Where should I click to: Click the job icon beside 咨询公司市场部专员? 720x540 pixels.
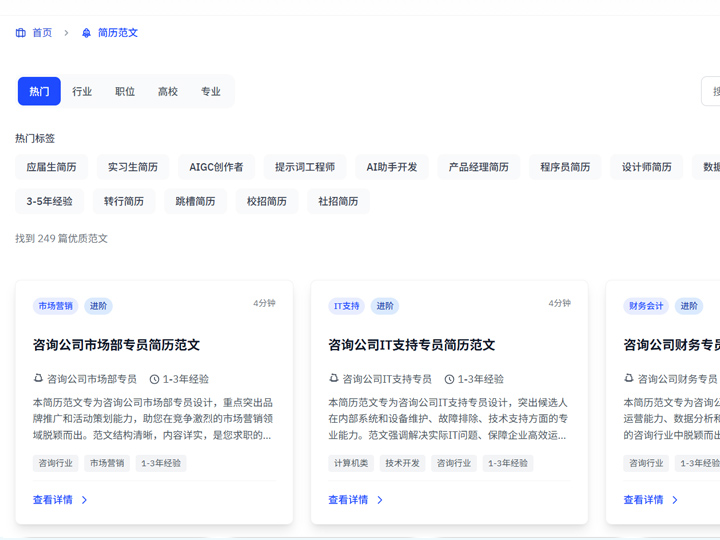click(x=38, y=378)
